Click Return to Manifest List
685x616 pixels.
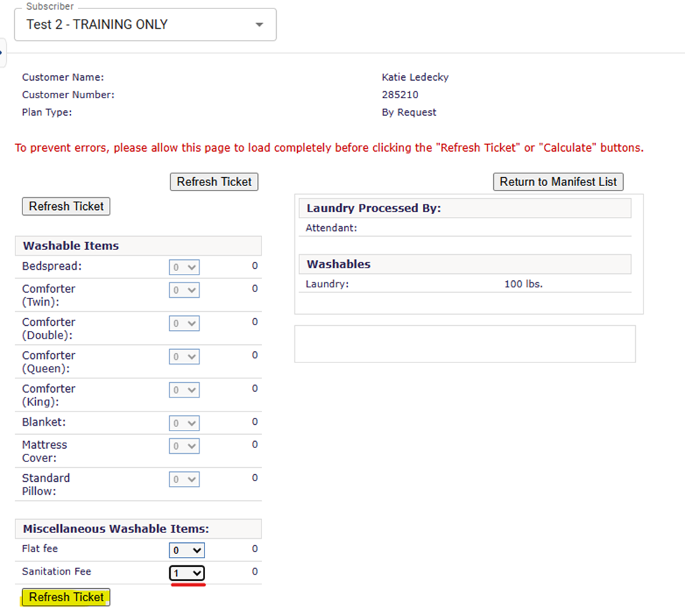[x=558, y=182]
